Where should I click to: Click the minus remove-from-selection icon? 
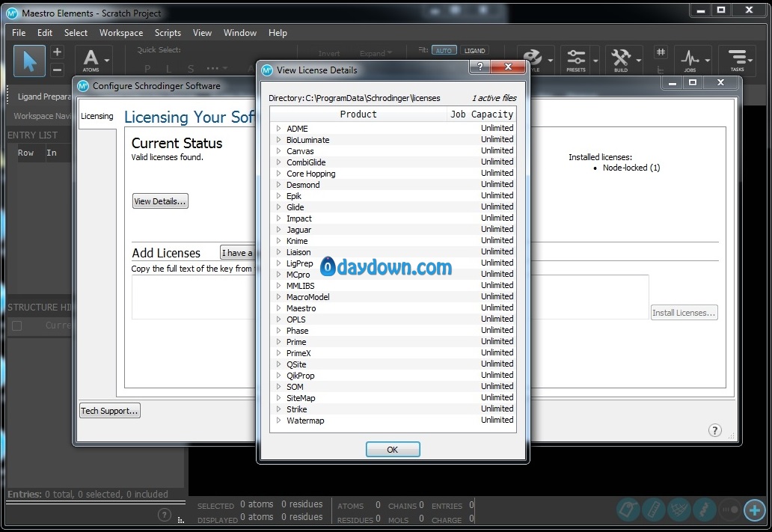[57, 70]
